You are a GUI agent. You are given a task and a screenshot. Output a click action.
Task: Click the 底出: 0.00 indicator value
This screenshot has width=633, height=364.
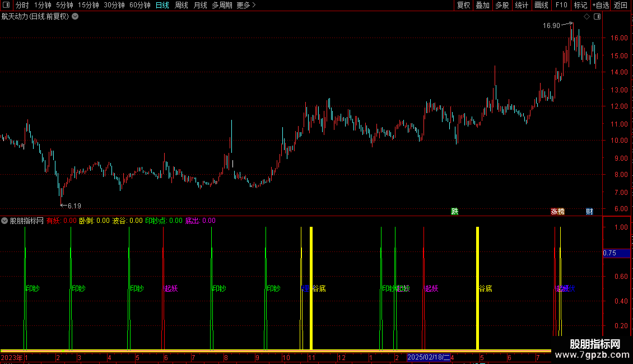tap(200, 221)
